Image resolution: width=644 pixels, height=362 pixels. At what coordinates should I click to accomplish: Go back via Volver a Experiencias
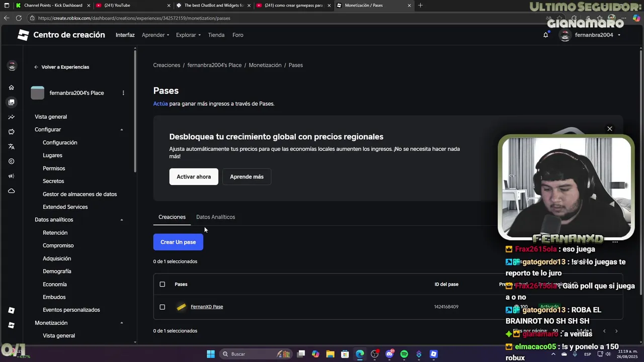(x=61, y=67)
